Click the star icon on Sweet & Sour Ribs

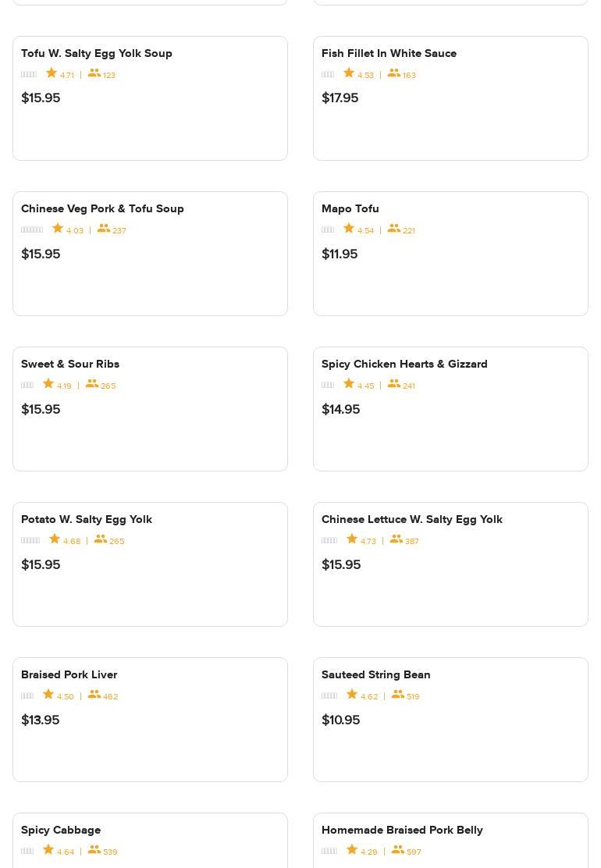coord(48,384)
